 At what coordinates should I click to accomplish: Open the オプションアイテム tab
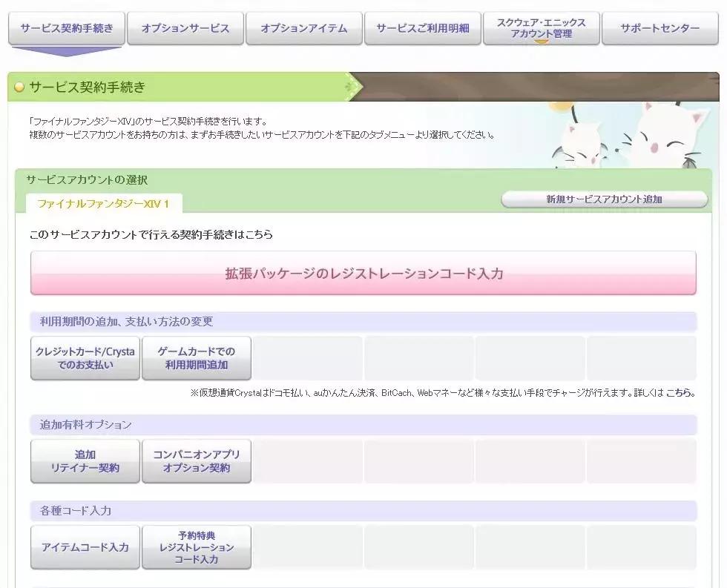point(303,28)
